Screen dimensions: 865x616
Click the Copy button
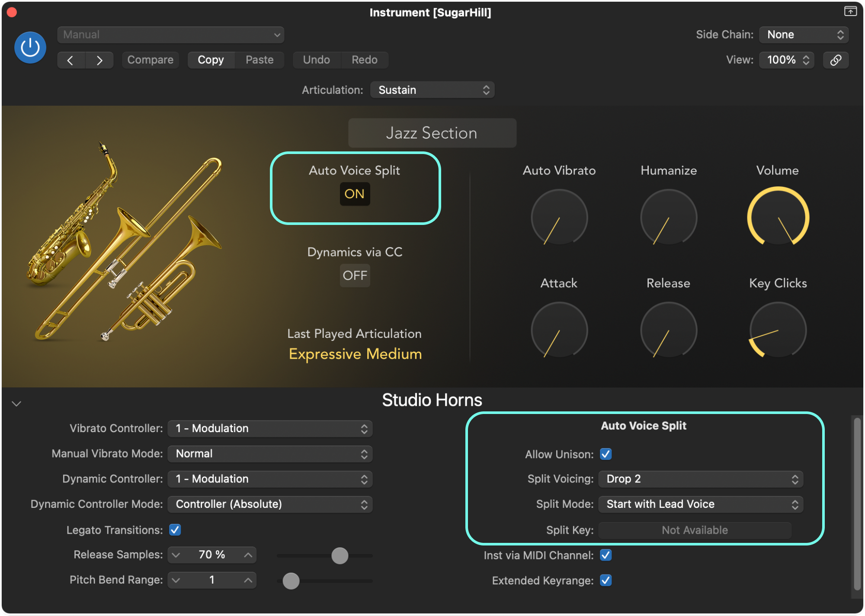211,60
